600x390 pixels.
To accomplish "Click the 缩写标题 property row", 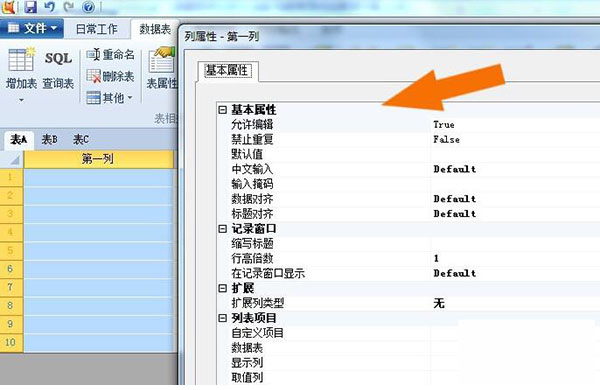I will pyautogui.click(x=408, y=244).
